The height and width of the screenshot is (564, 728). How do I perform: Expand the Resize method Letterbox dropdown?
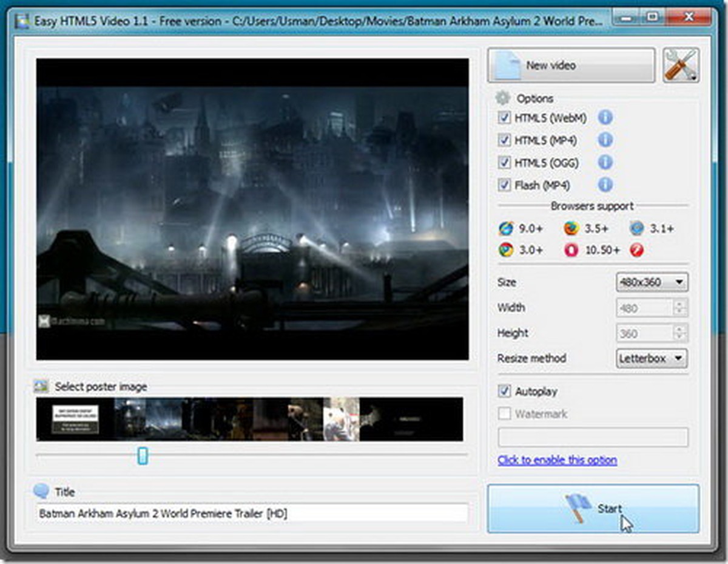(652, 358)
